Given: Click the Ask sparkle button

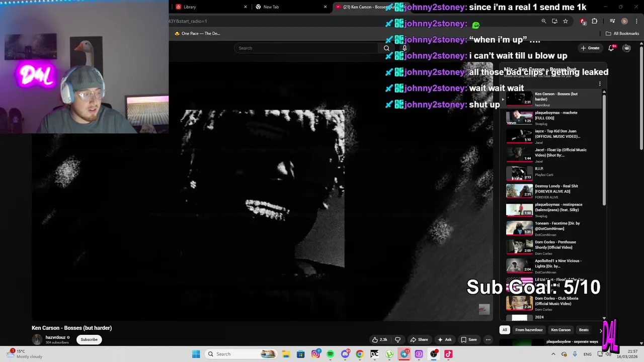Looking at the screenshot, I should point(444,339).
